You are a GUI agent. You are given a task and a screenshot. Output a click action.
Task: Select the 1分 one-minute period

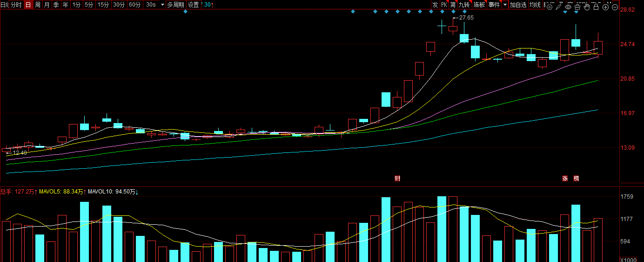coord(76,5)
